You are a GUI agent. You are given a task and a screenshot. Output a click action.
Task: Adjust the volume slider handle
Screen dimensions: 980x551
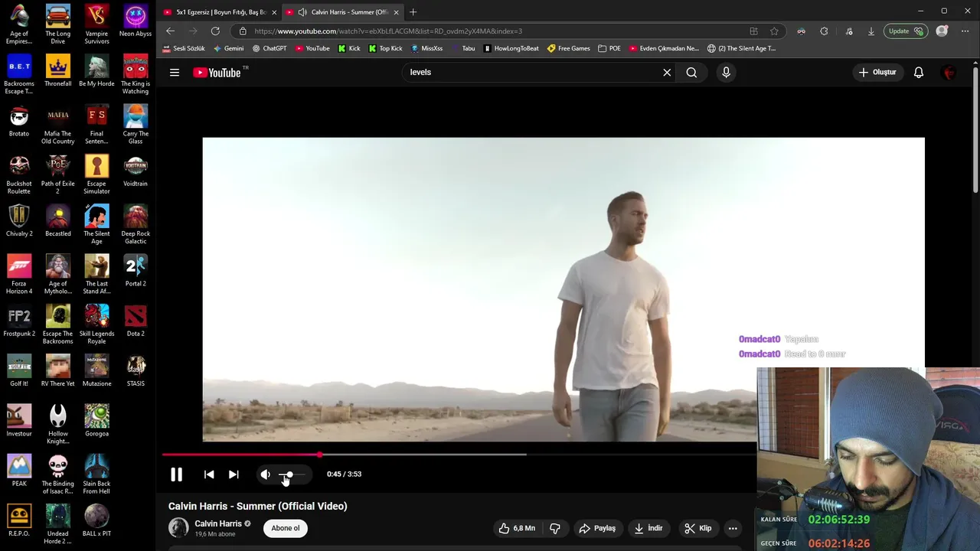point(289,474)
